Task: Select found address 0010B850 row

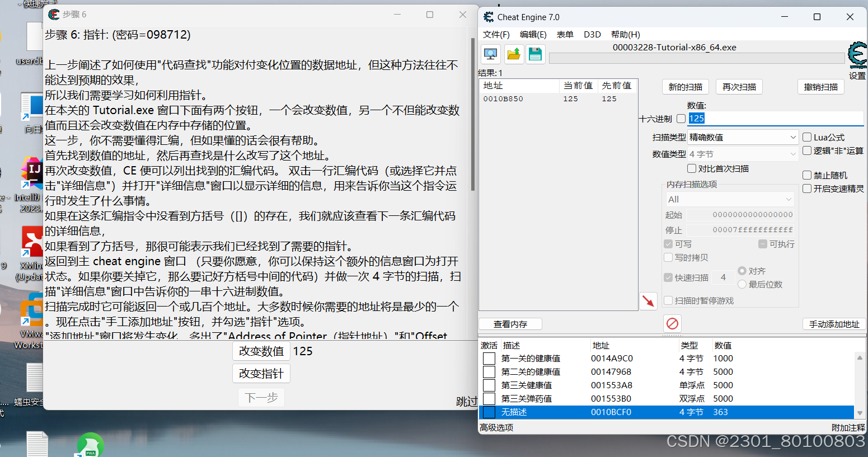Action: coord(558,99)
